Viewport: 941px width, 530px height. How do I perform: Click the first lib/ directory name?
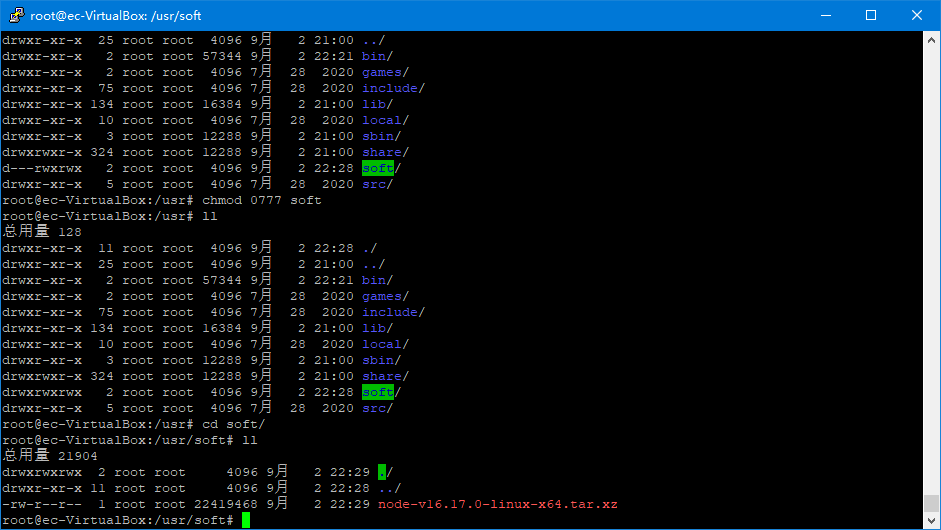[x=377, y=104]
